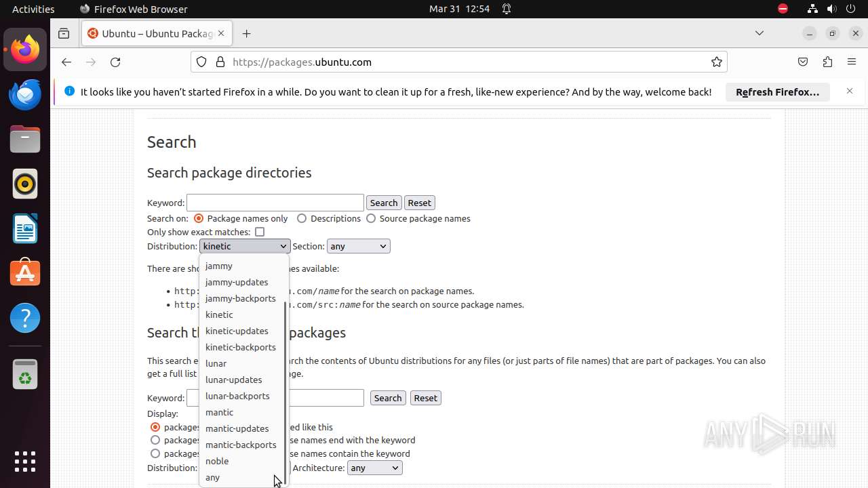
Task: Open the Trash dock icon
Action: pos(25,374)
